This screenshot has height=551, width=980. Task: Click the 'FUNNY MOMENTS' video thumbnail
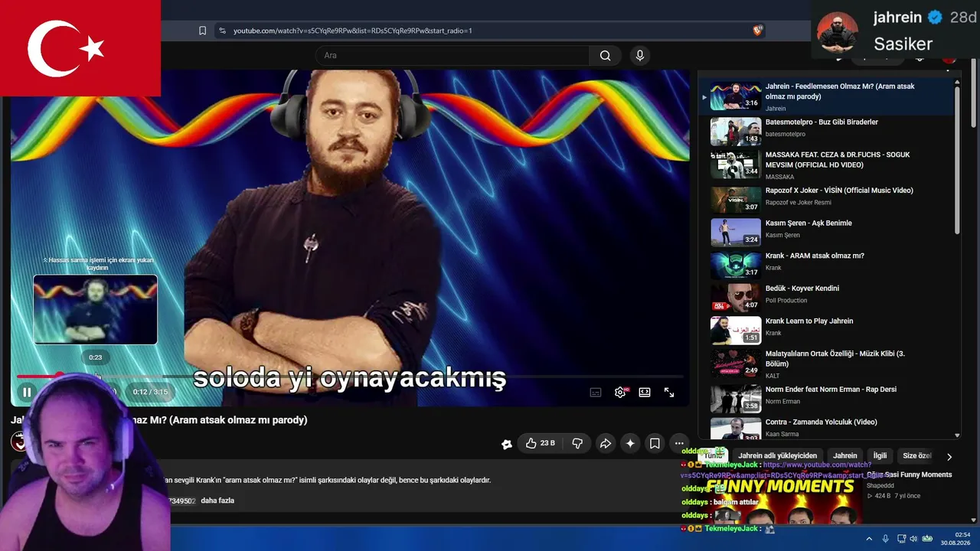[x=778, y=499]
